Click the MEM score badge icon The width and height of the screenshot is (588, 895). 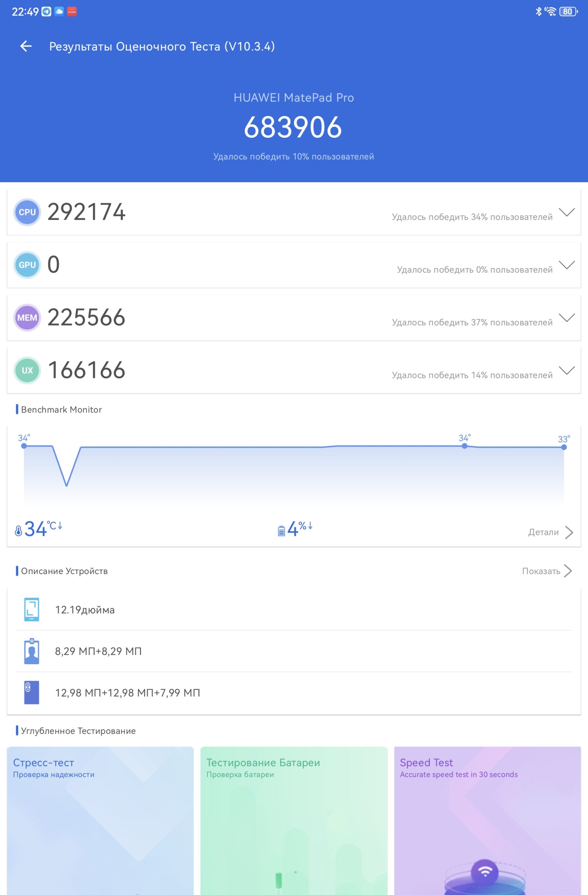(x=27, y=317)
